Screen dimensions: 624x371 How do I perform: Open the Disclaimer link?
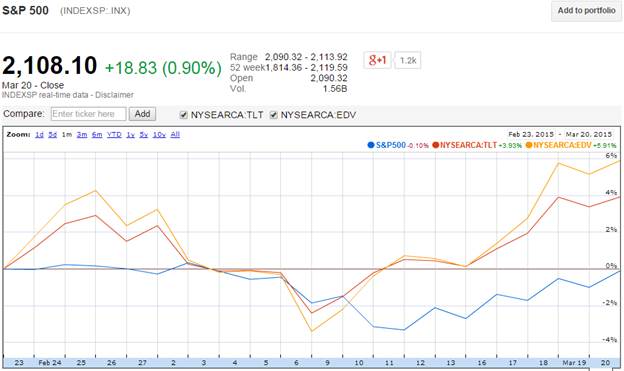(114, 95)
